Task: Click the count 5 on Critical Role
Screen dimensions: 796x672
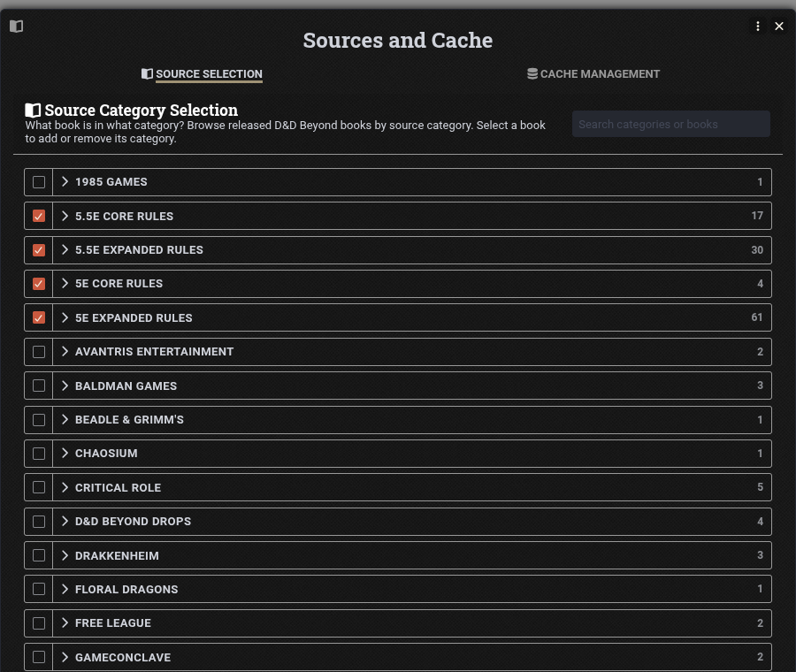Action: (x=760, y=487)
